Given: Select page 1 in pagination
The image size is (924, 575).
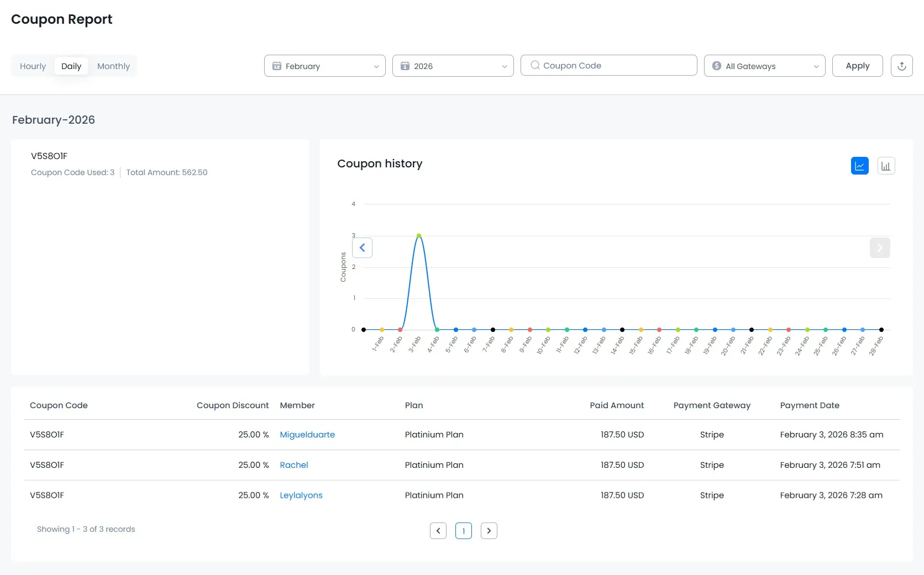Looking at the screenshot, I should click(463, 531).
